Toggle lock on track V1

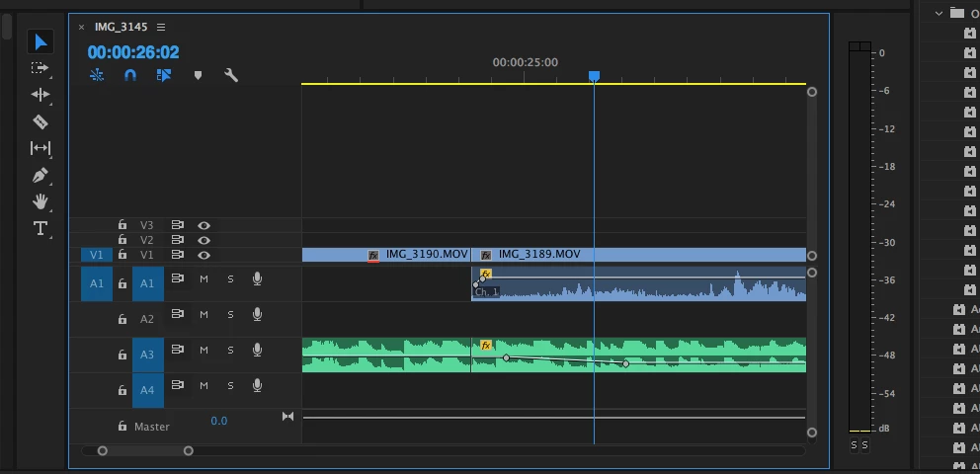click(x=122, y=255)
